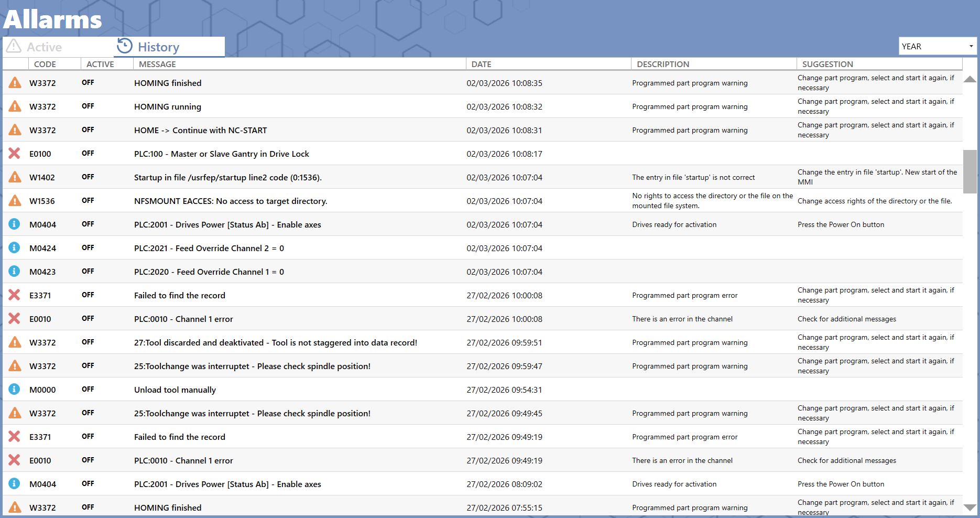Click the ACTIVE column header
The height and width of the screenshot is (518, 980).
tap(107, 64)
